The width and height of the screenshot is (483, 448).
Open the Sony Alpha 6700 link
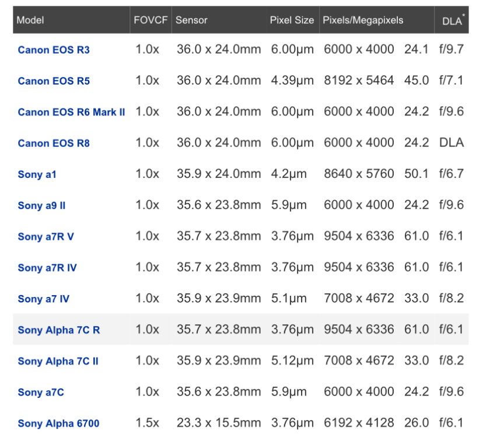click(x=58, y=423)
